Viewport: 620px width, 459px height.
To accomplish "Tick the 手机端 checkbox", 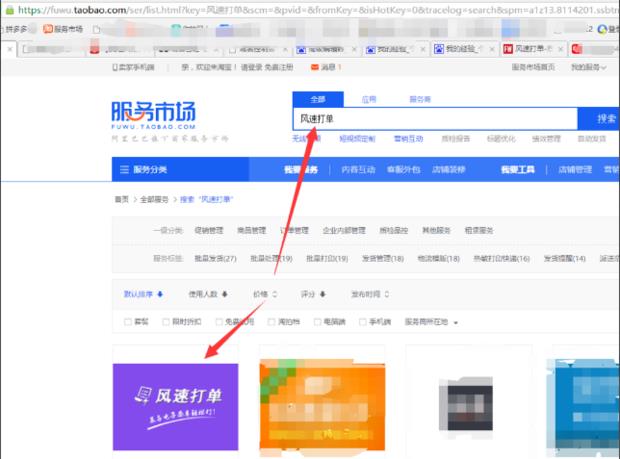I will pyautogui.click(x=362, y=322).
